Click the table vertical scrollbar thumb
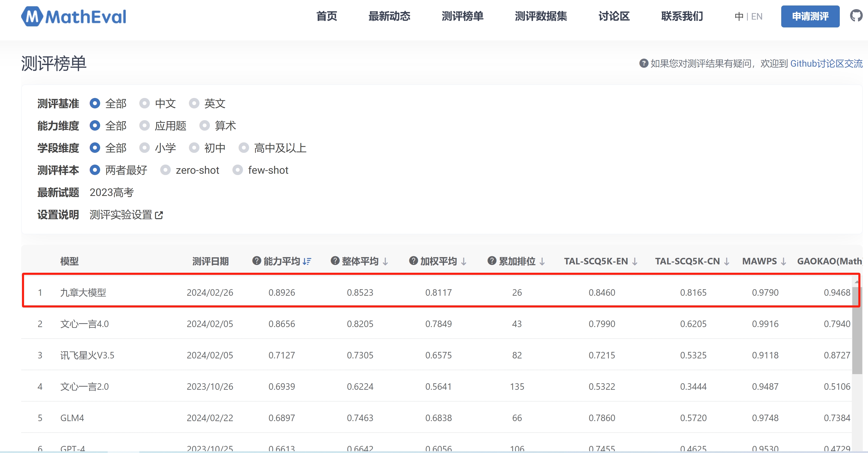Image resolution: width=868 pixels, height=453 pixels. [x=857, y=330]
